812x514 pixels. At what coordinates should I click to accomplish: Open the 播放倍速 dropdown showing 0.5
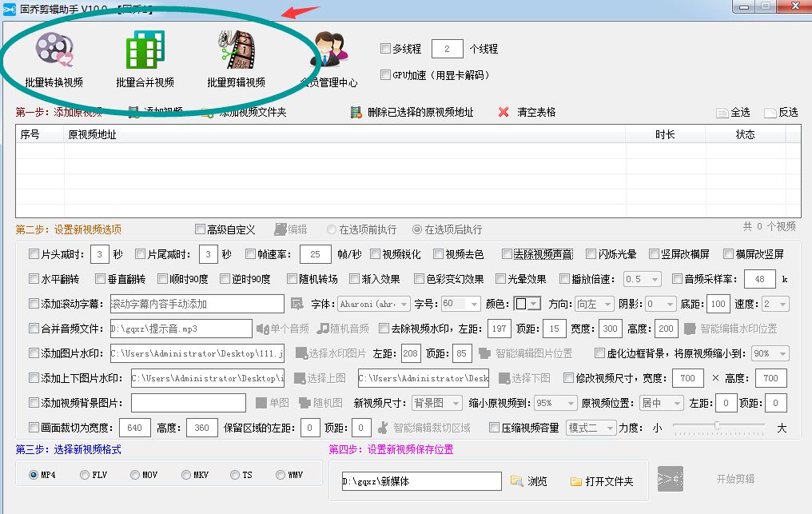(642, 279)
